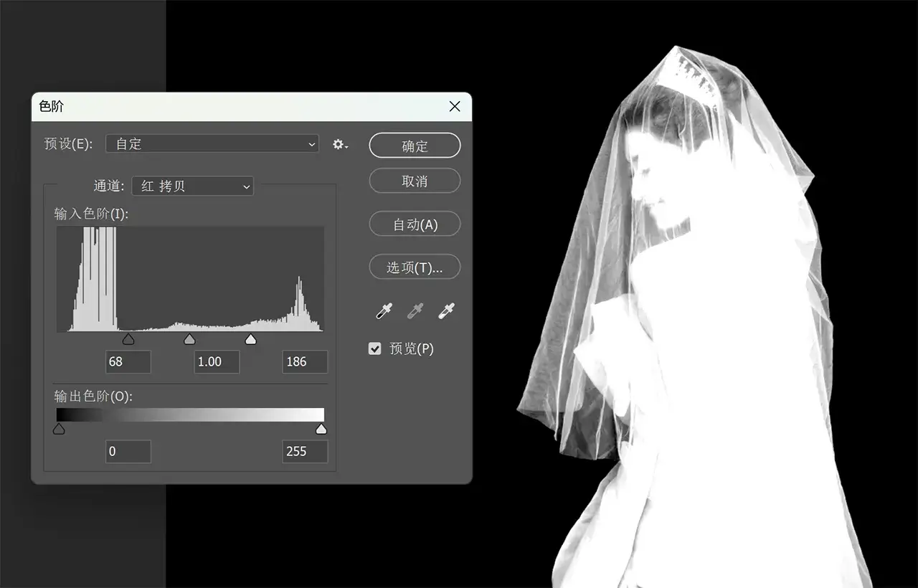Select the gray point eyedropper
Screen dimensions: 918x588
point(415,310)
